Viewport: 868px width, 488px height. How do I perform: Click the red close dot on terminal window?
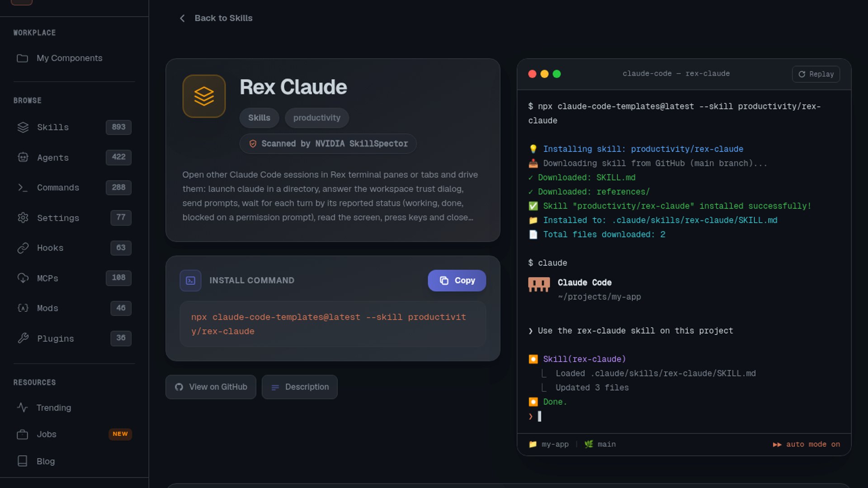pyautogui.click(x=532, y=74)
